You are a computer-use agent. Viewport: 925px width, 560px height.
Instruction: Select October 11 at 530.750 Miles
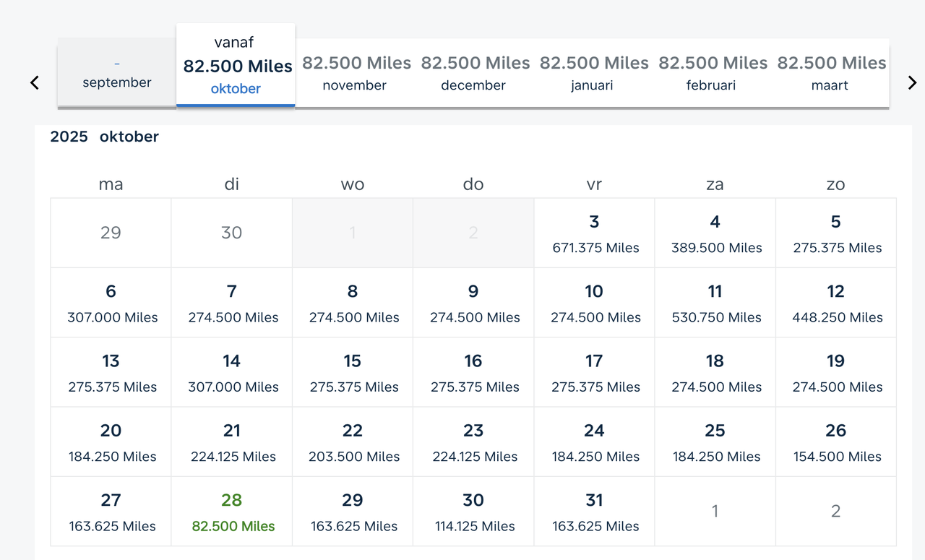pyautogui.click(x=715, y=303)
